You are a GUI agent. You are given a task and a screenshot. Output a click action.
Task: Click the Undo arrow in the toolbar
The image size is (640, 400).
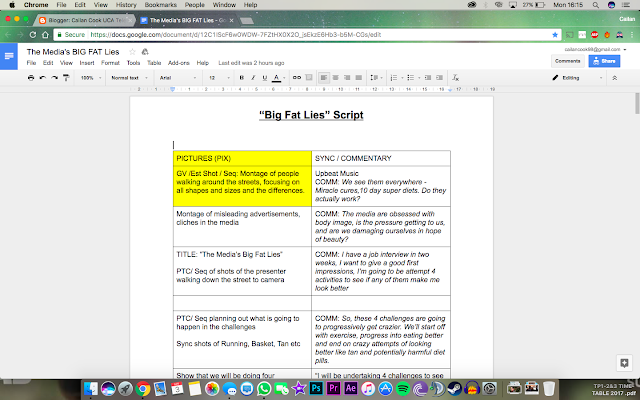[x=42, y=78]
